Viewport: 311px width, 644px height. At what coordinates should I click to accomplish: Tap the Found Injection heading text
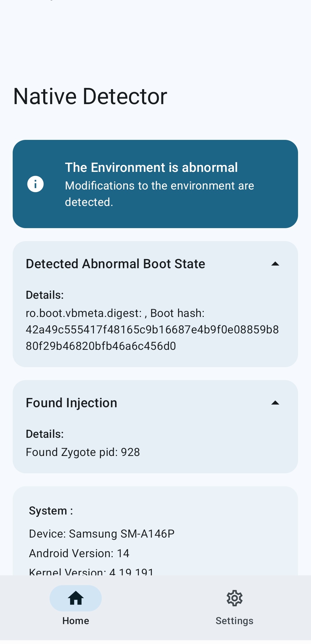(x=71, y=403)
